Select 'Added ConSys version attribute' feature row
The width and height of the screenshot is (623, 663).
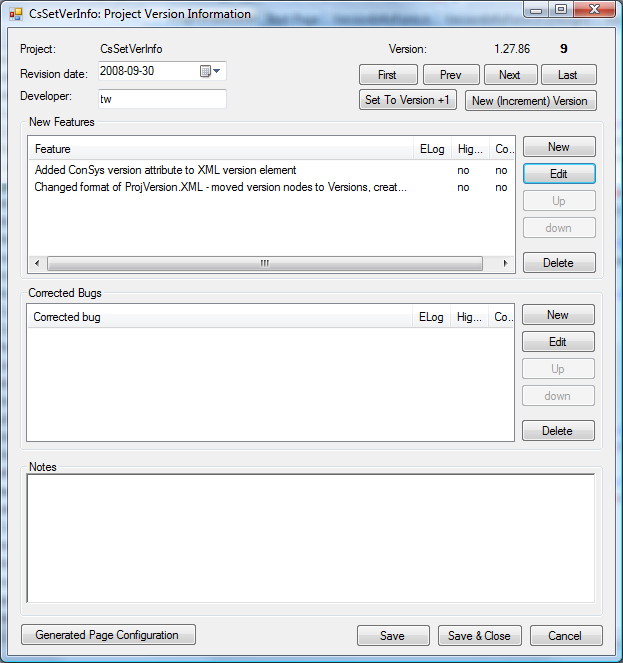click(x=165, y=170)
